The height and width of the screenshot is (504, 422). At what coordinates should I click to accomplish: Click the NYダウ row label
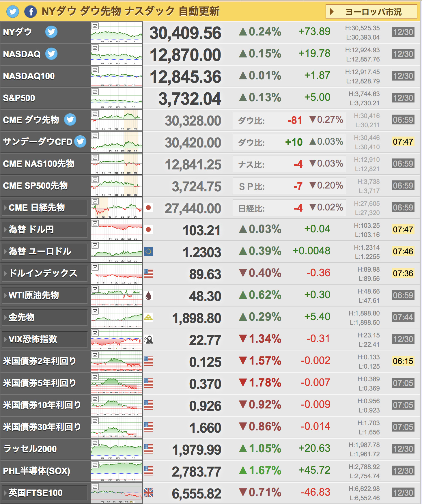click(x=17, y=32)
